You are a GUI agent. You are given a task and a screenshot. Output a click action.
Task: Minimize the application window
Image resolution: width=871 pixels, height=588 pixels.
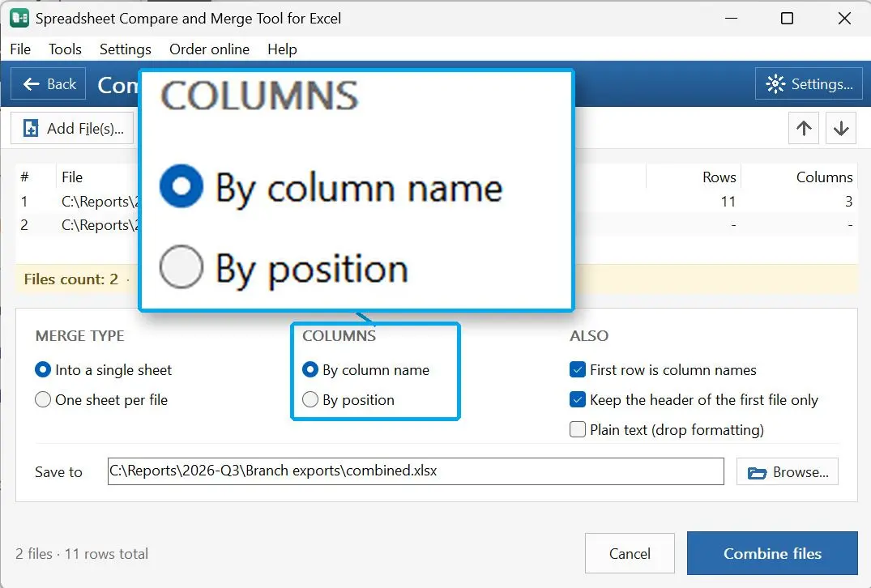(x=732, y=19)
